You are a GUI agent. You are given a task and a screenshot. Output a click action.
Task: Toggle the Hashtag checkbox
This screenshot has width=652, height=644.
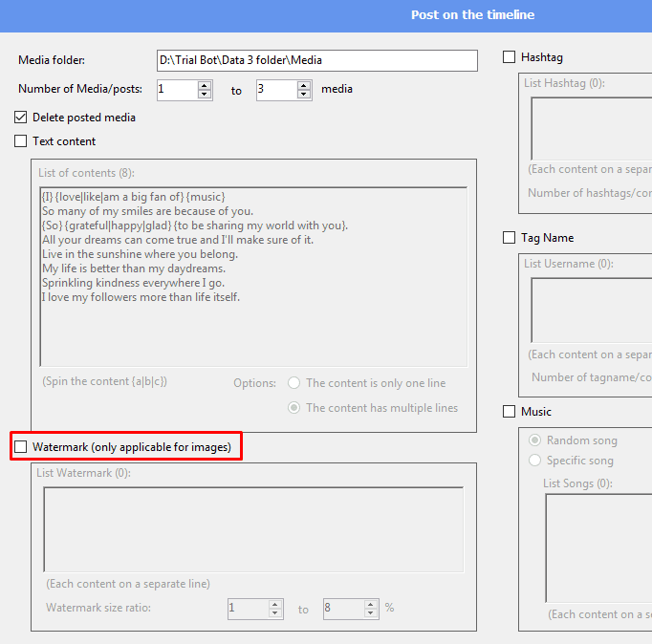[x=510, y=57]
